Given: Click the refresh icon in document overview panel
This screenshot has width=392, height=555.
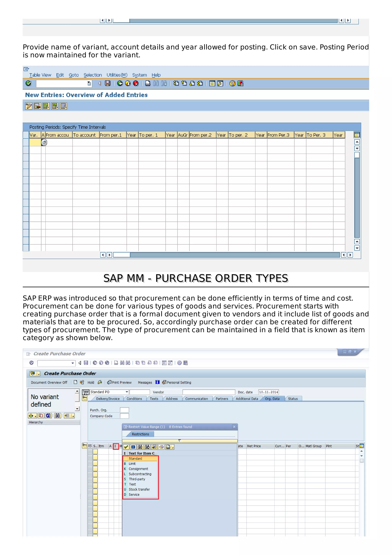Looking at the screenshot, I should (x=48, y=416).
